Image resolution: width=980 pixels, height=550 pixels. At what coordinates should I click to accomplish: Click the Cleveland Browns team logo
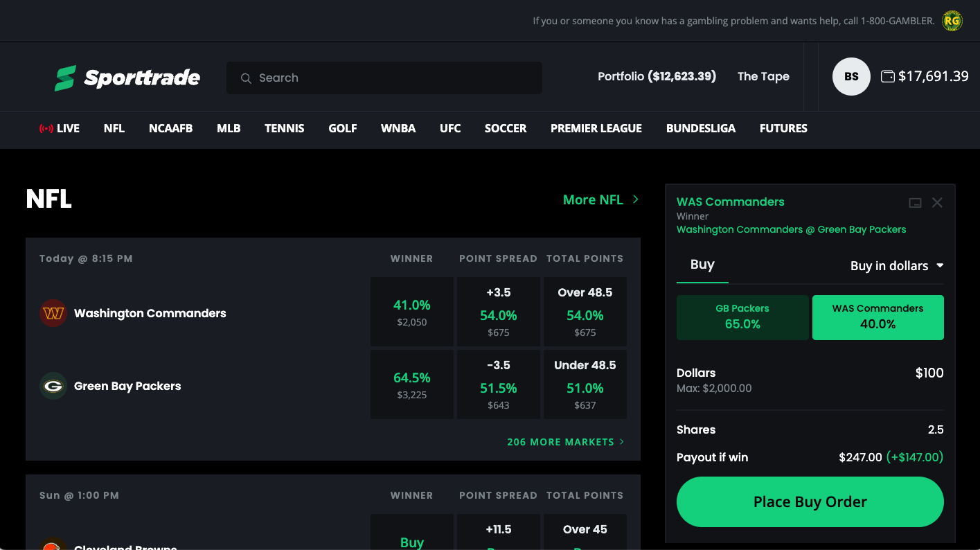53,544
